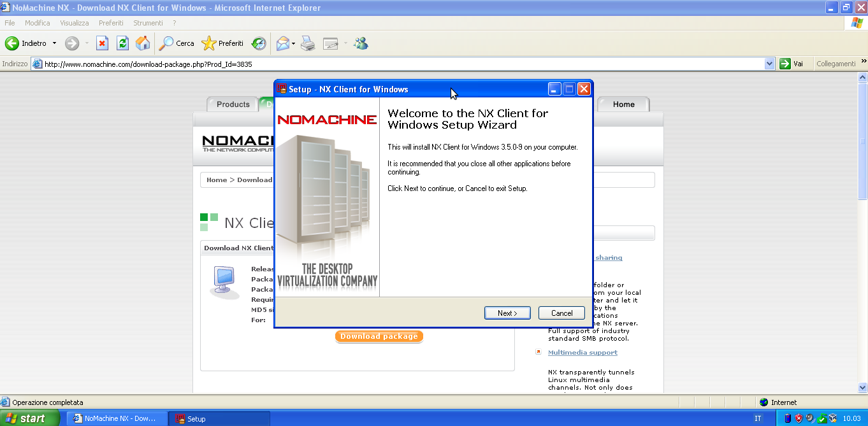Click the red security shield tray icon
Viewport: 868px width, 426px height.
coord(799,418)
